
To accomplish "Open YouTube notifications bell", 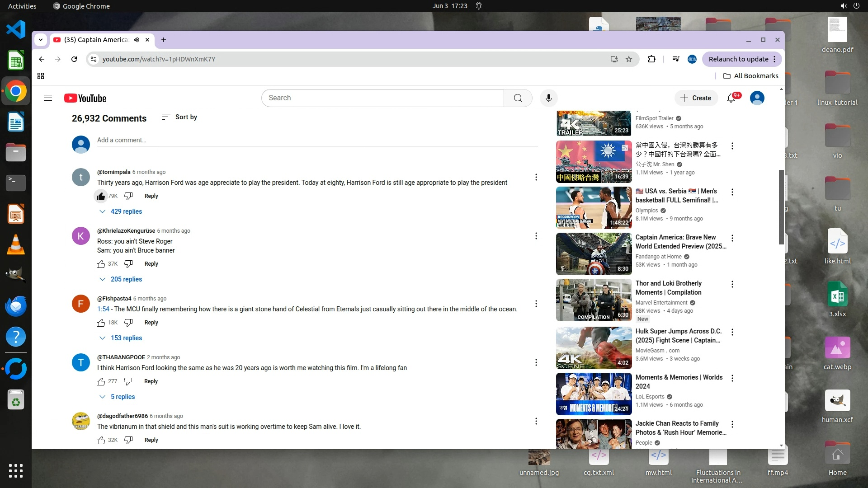I will (x=731, y=98).
